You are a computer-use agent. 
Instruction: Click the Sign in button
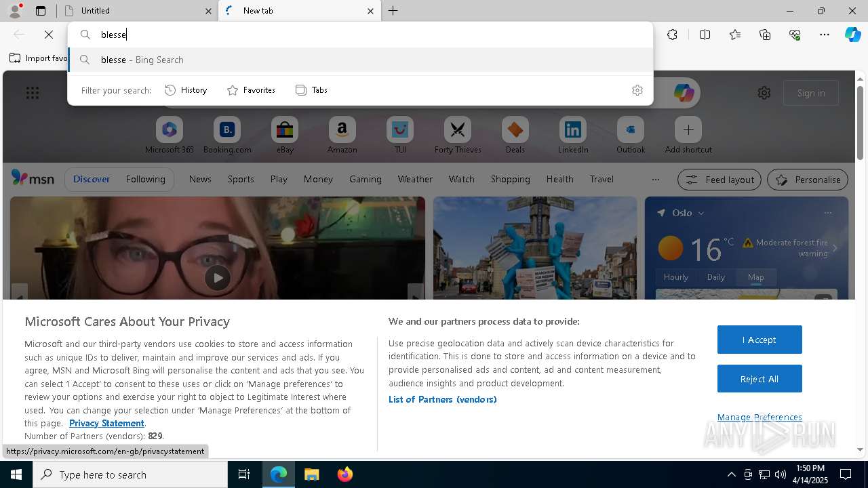[811, 93]
